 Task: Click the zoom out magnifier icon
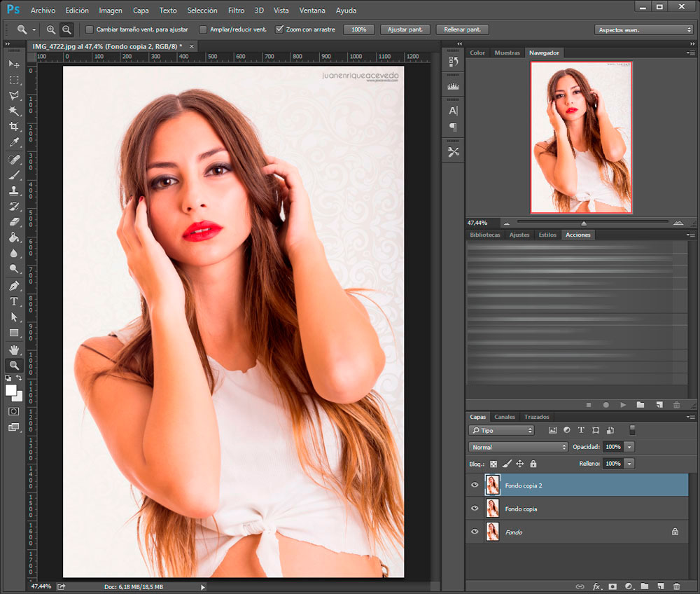coord(66,29)
